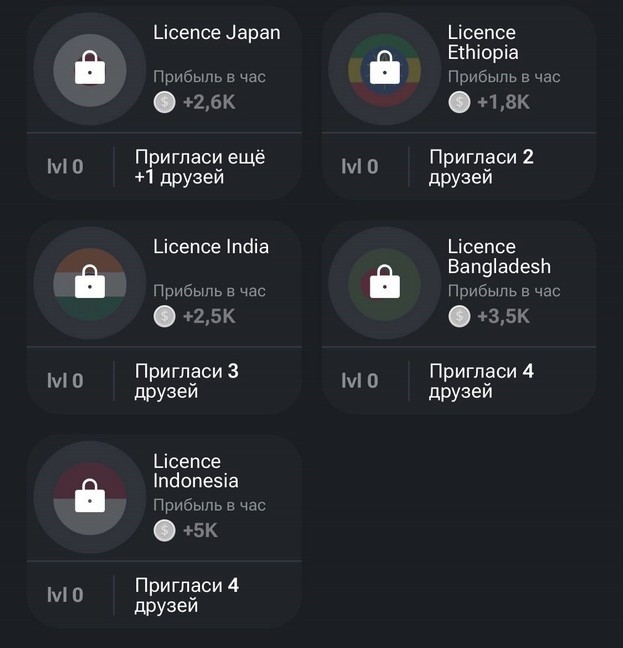Tap the locked Bangladesh flag icon
The image size is (623, 648).
[x=384, y=283]
